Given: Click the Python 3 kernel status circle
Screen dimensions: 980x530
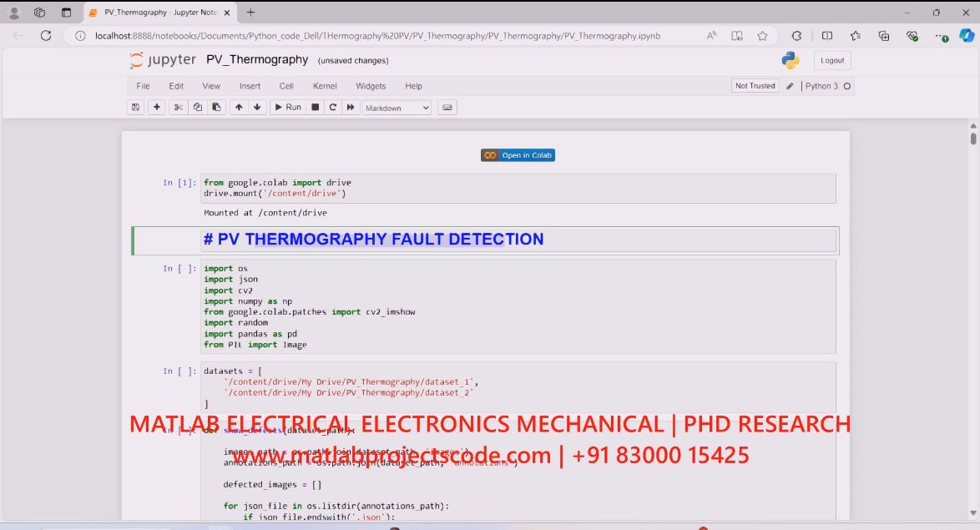Looking at the screenshot, I should pos(847,86).
